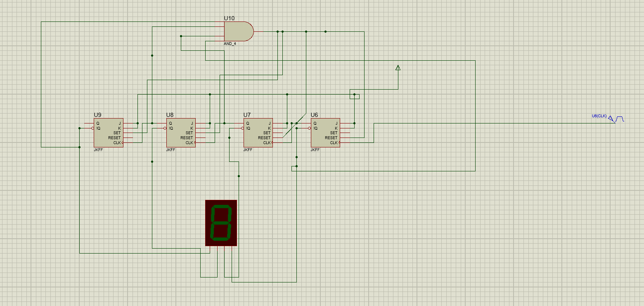Click the CLK pin label on U6
This screenshot has width=644, height=306.
coord(334,143)
